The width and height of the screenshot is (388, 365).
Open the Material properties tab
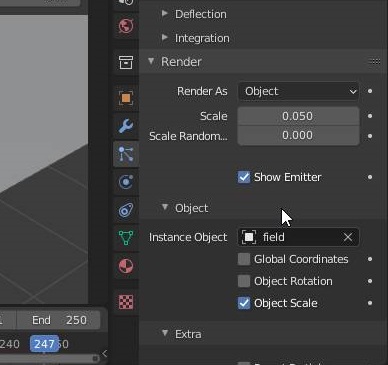point(126,266)
